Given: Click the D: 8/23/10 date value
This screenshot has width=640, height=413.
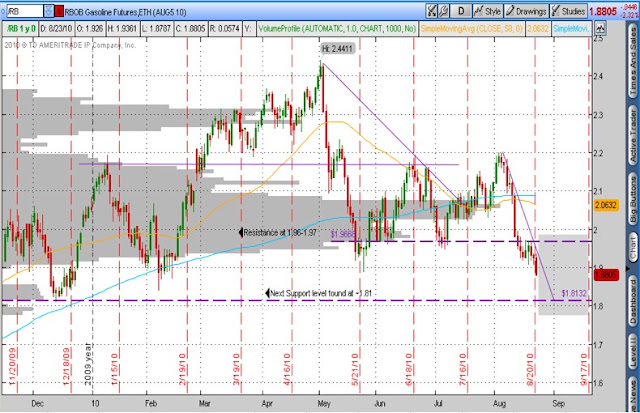Looking at the screenshot, I should point(56,29).
